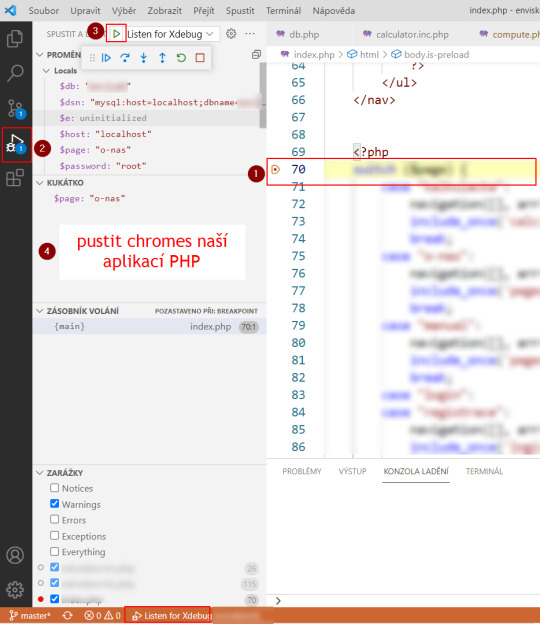This screenshot has width=540, height=624.
Task: Open the Manage gear in activity bar
Action: coord(15,589)
